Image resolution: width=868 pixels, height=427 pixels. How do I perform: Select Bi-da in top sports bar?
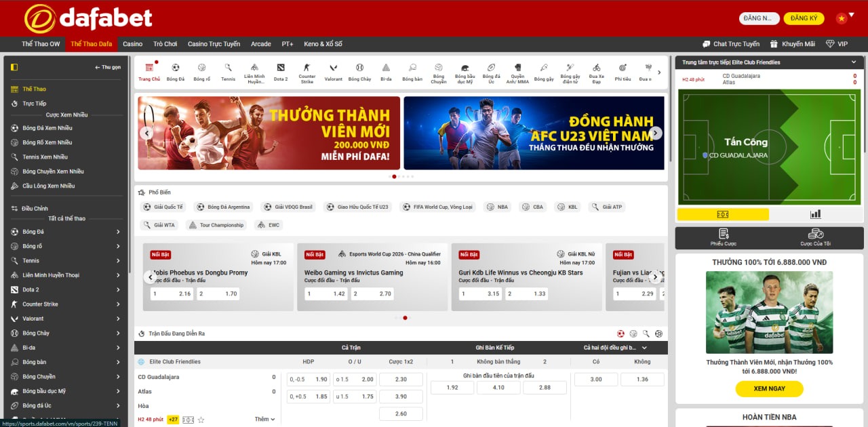[386, 72]
